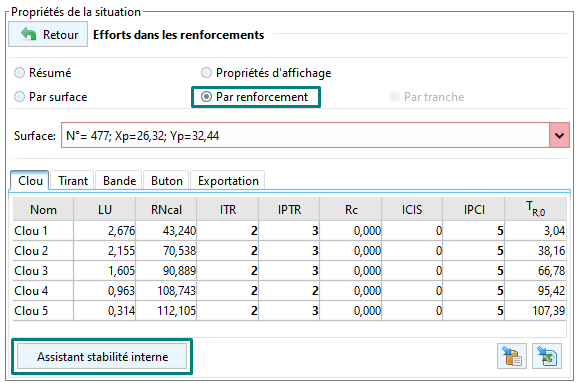
Task: Click the export-to-Excel icon
Action: 547,356
